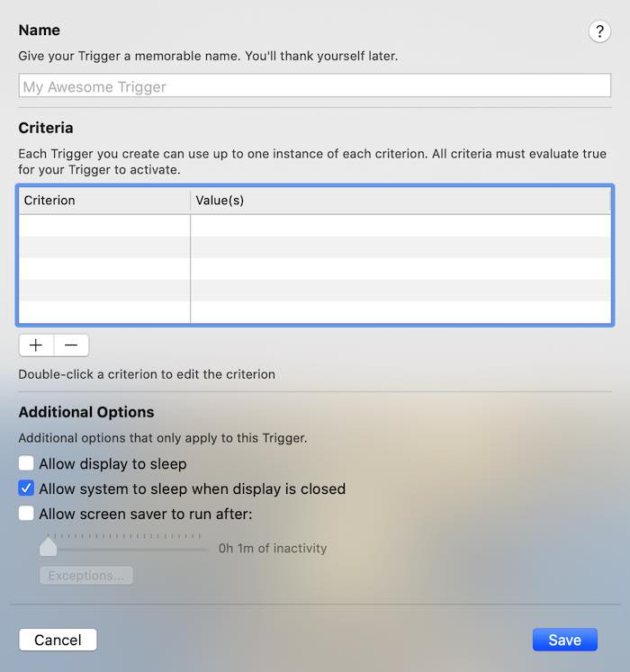The image size is (630, 672).
Task: Enable Allow display to sleep
Action: [x=27, y=464]
